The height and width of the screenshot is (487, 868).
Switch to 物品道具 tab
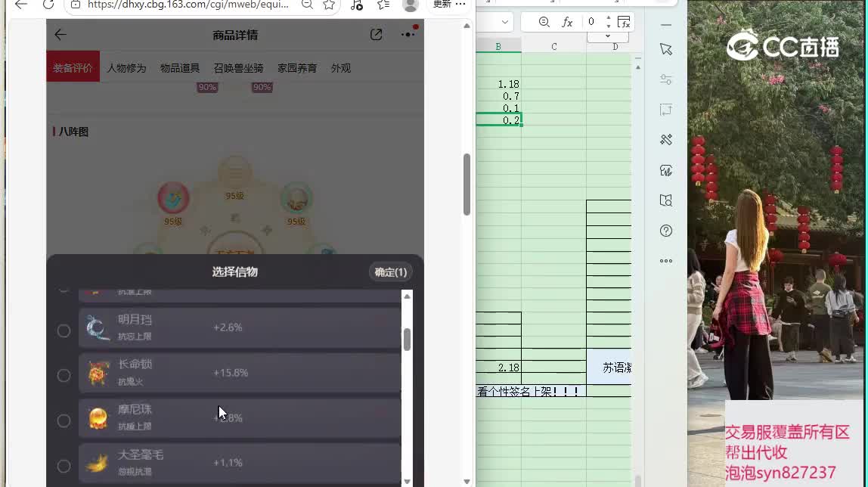[x=180, y=68]
